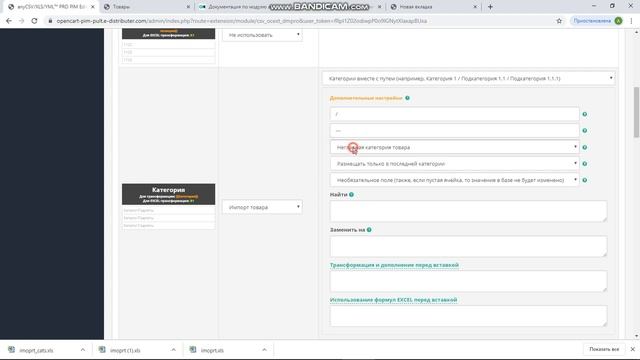This screenshot has width=640, height=360.
Task: Close the downloads bar
Action: (632, 349)
